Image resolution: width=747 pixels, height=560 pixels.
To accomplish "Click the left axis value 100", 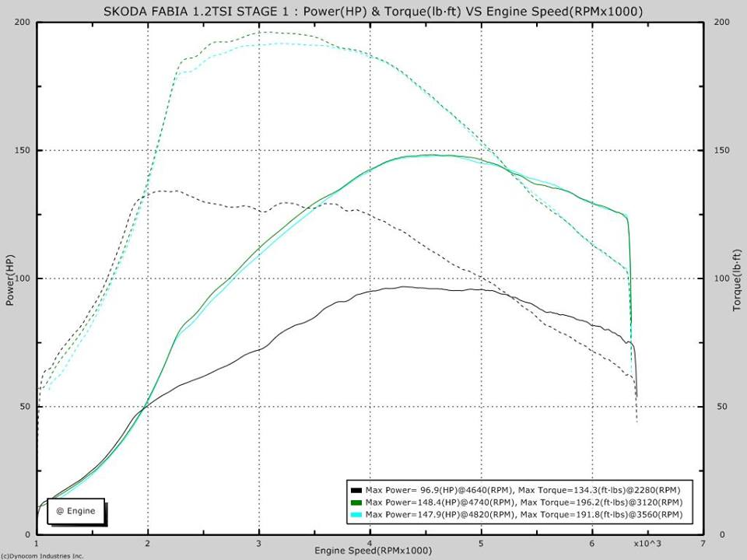I will click(x=23, y=278).
